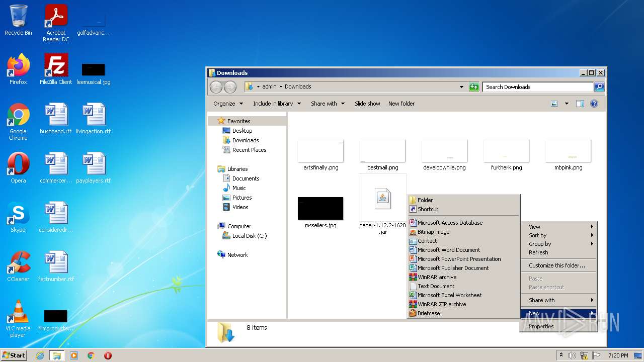Click the Explorer forward navigation arrow
This screenshot has height=362, width=644.
(x=230, y=87)
